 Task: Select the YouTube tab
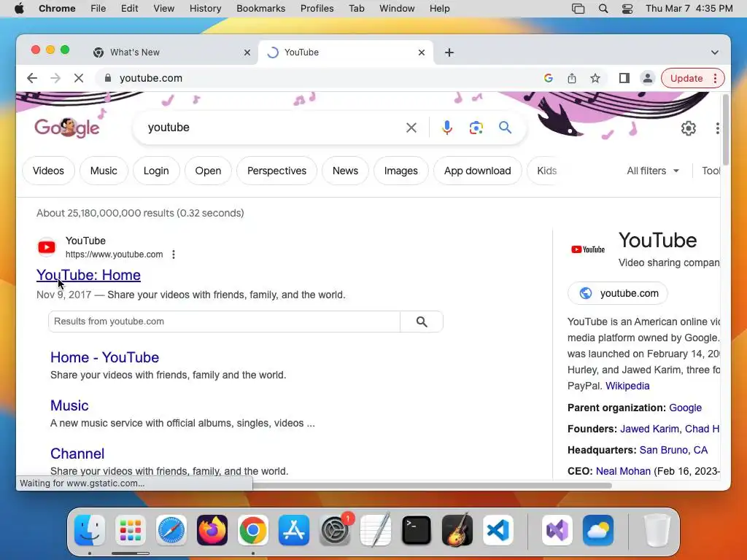[346, 52]
